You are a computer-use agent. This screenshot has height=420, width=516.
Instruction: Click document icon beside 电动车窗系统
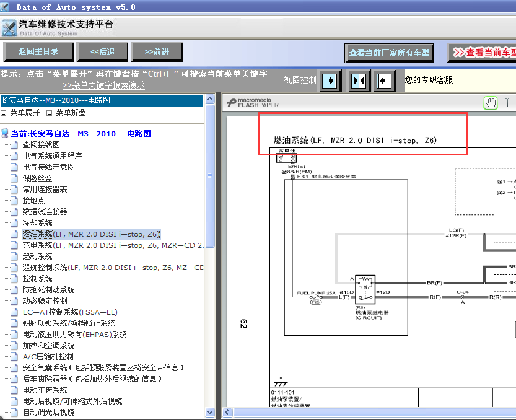14,390
